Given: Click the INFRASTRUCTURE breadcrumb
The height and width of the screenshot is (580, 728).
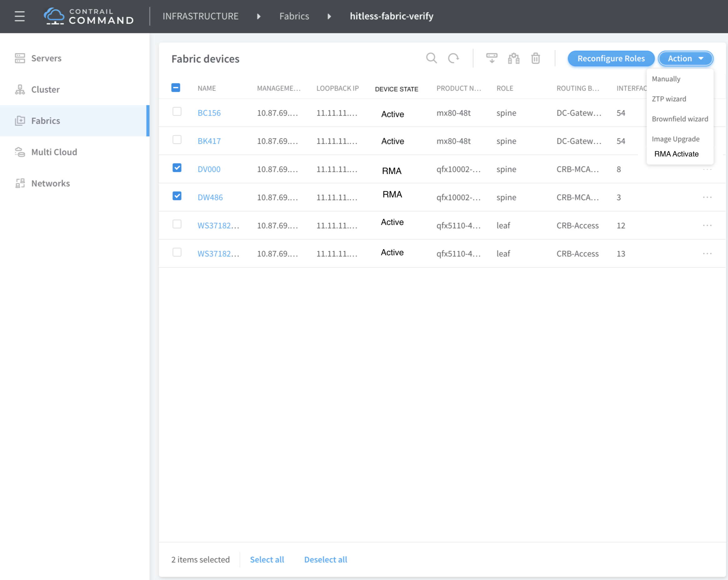Looking at the screenshot, I should (x=200, y=16).
